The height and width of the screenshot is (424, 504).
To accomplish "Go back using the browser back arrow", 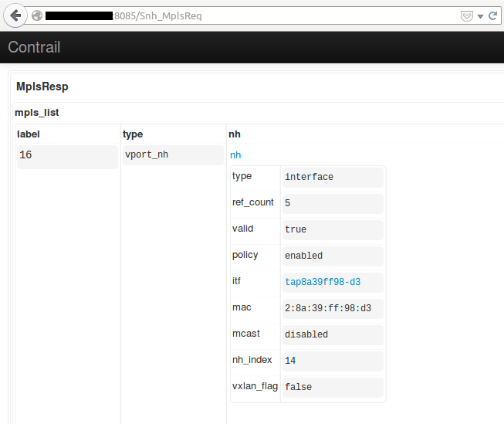I will (x=15, y=15).
